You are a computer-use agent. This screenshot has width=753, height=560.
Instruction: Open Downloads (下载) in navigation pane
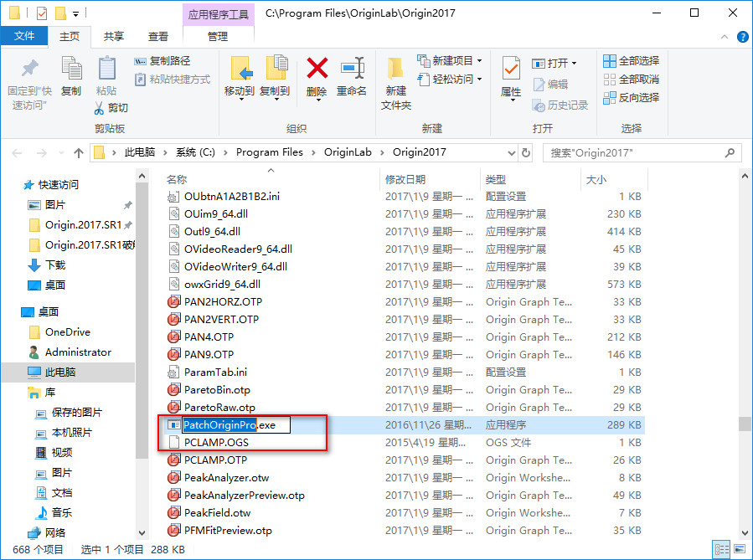[54, 265]
